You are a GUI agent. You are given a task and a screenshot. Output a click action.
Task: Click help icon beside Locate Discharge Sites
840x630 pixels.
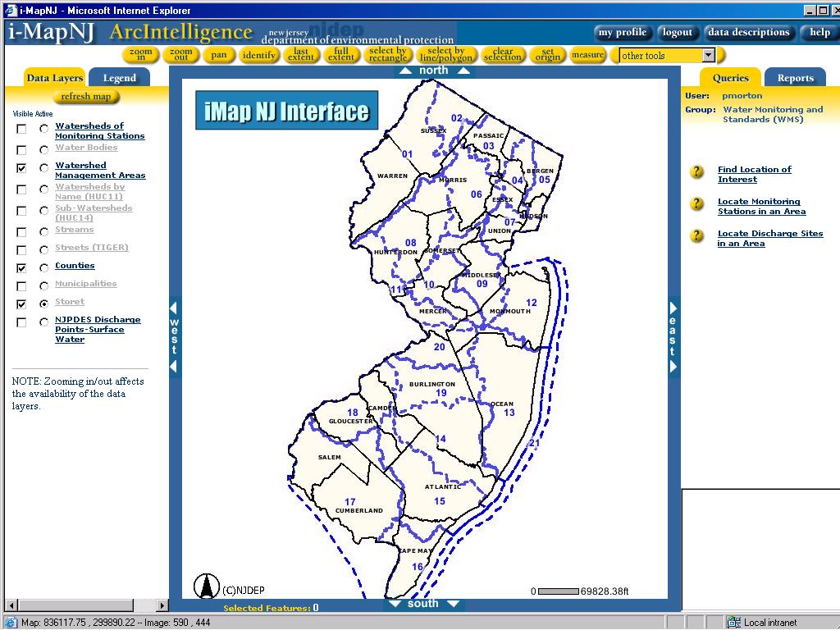click(x=696, y=235)
